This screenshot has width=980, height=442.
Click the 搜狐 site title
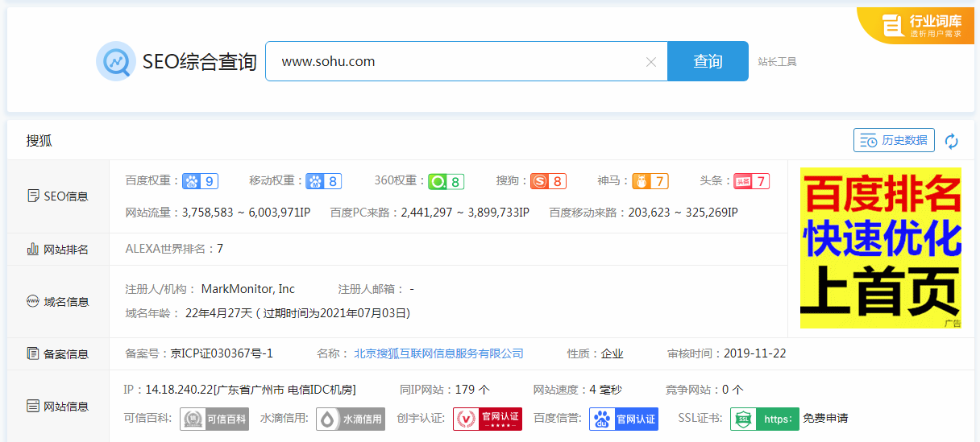pyautogui.click(x=39, y=141)
